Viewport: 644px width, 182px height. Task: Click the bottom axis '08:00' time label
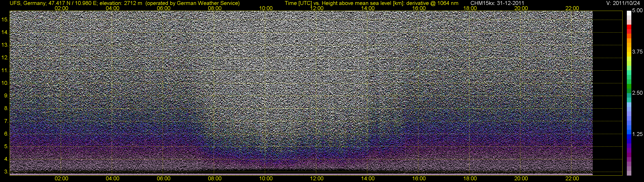pyautogui.click(x=215, y=179)
